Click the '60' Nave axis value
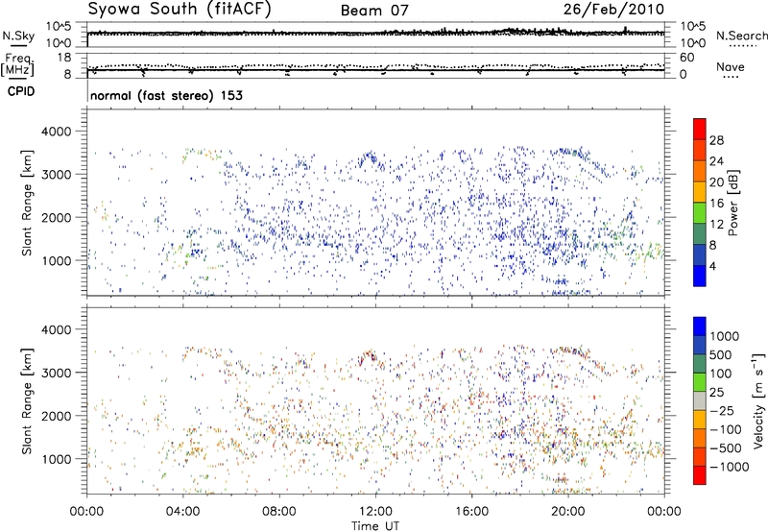Viewport: 768px width, 532px height. pyautogui.click(x=686, y=58)
